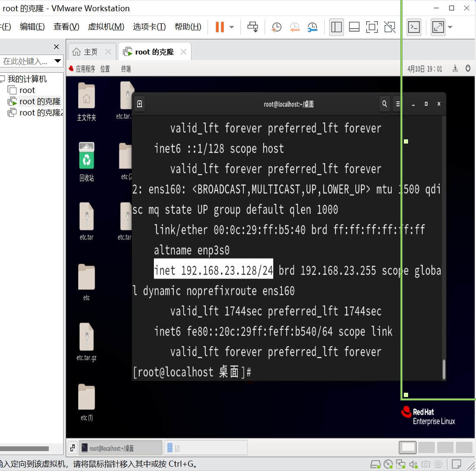Select the etc.tar desktop file icon
The width and height of the screenshot is (476, 471).
point(86,221)
